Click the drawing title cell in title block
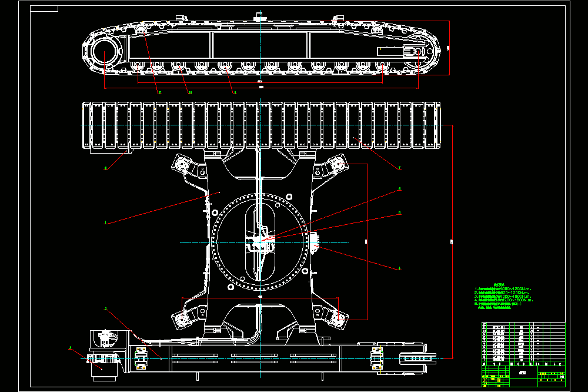Screen dimensions: 588x392 click(523, 373)
